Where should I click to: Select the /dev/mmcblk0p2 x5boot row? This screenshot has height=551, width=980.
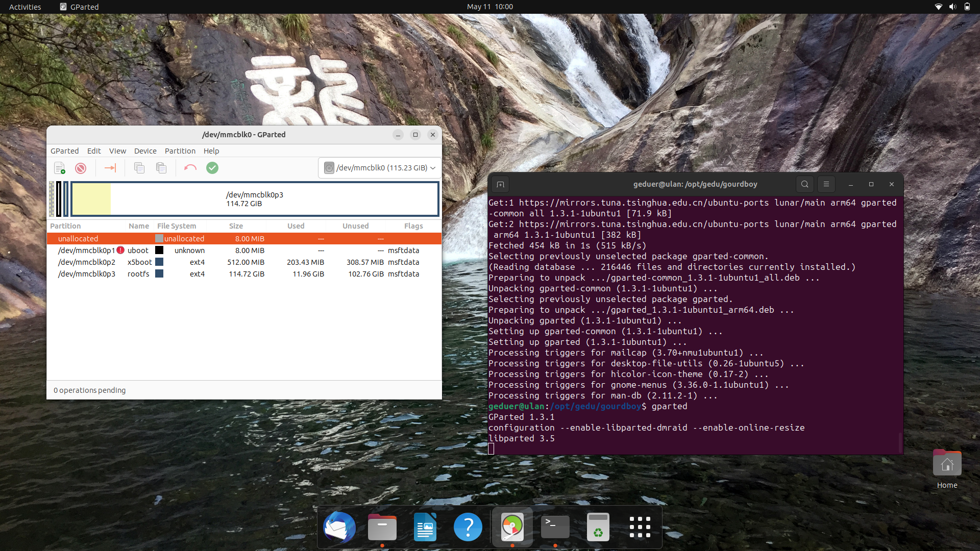(244, 262)
